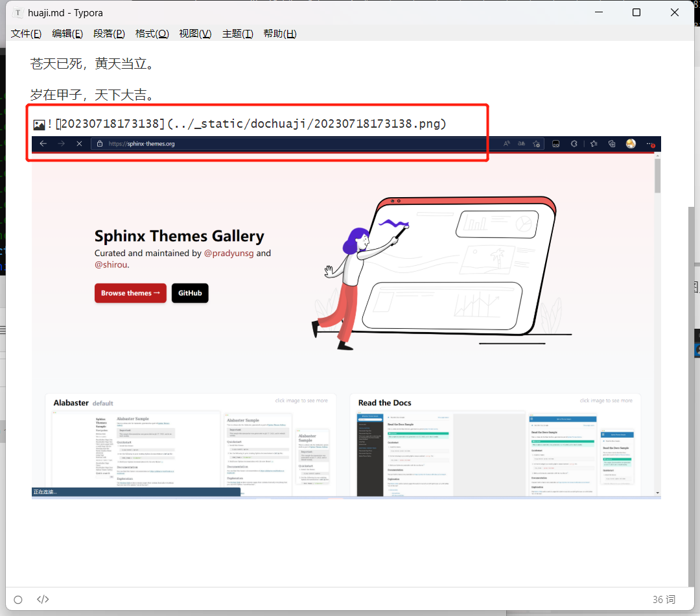Viewport: 700px width, 616px height.
Task: Open the 视图(V) menu
Action: click(195, 34)
